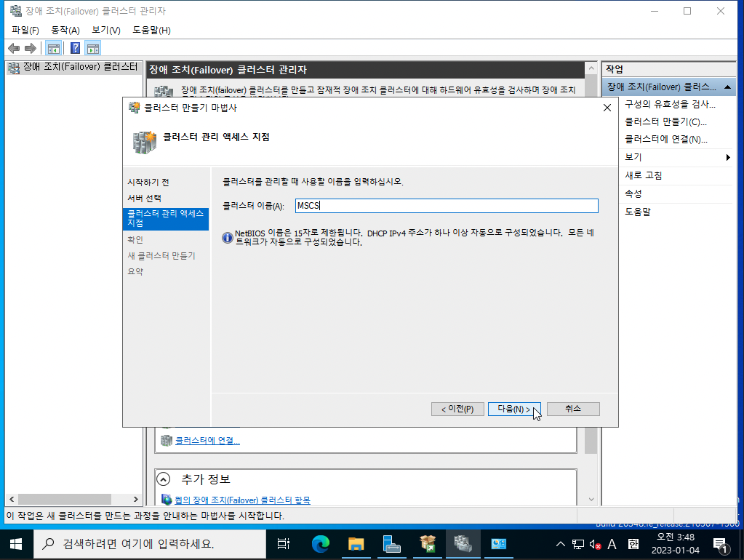
Task: Select wizard step 서버 선택
Action: 144,198
